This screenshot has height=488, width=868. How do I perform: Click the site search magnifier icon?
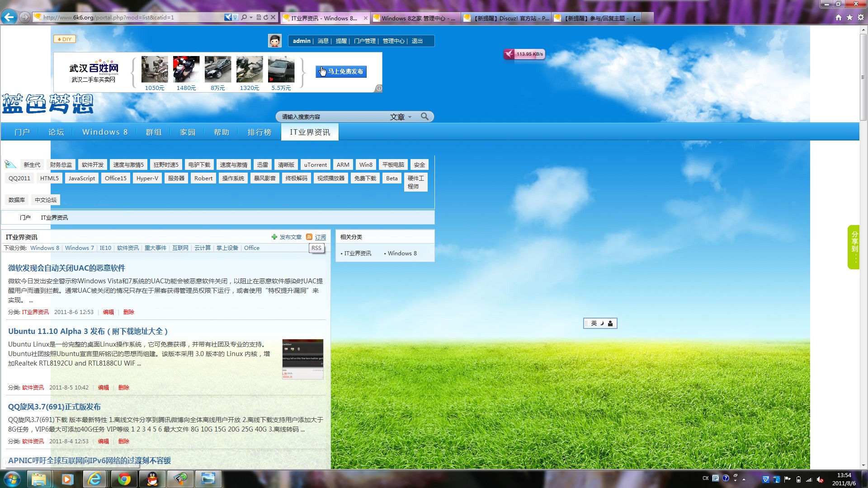[425, 117]
